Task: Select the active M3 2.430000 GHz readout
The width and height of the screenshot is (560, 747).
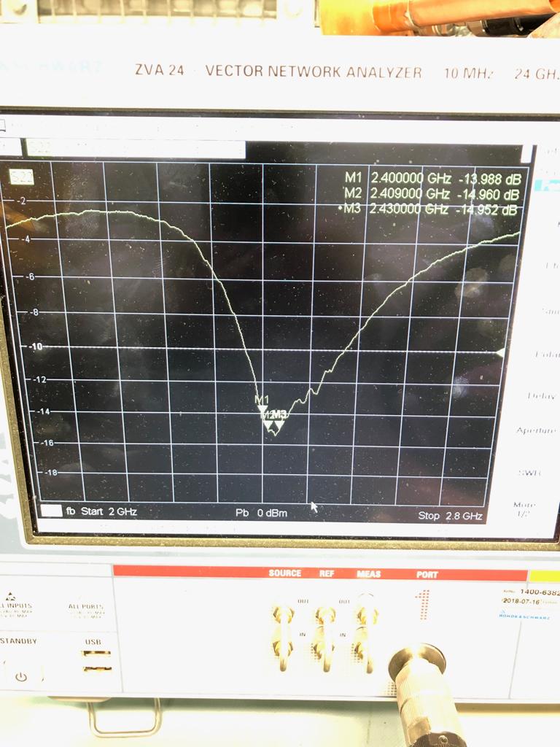Action: coord(427,209)
